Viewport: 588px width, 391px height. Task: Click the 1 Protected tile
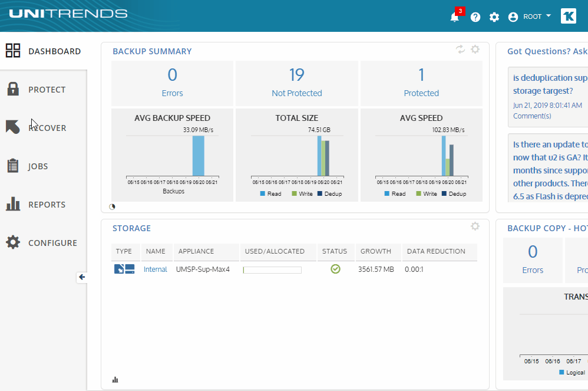(x=421, y=83)
